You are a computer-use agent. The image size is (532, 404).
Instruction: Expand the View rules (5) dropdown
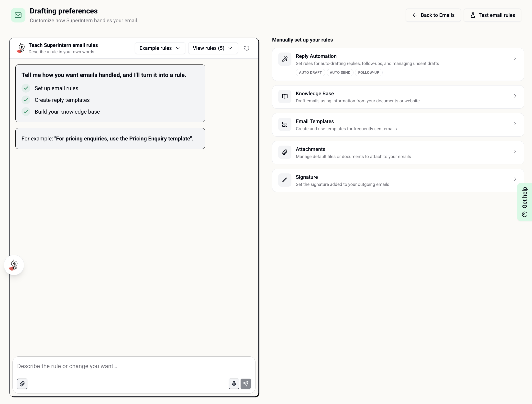pos(213,48)
